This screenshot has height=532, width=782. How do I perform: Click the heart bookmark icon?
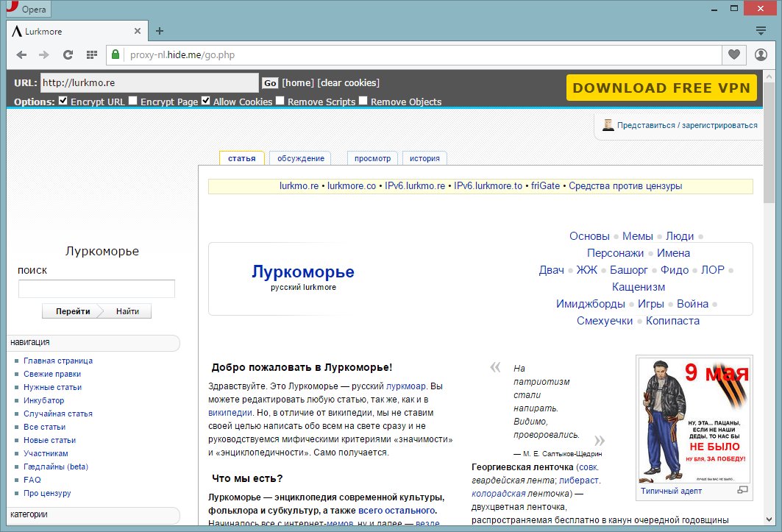click(x=733, y=54)
